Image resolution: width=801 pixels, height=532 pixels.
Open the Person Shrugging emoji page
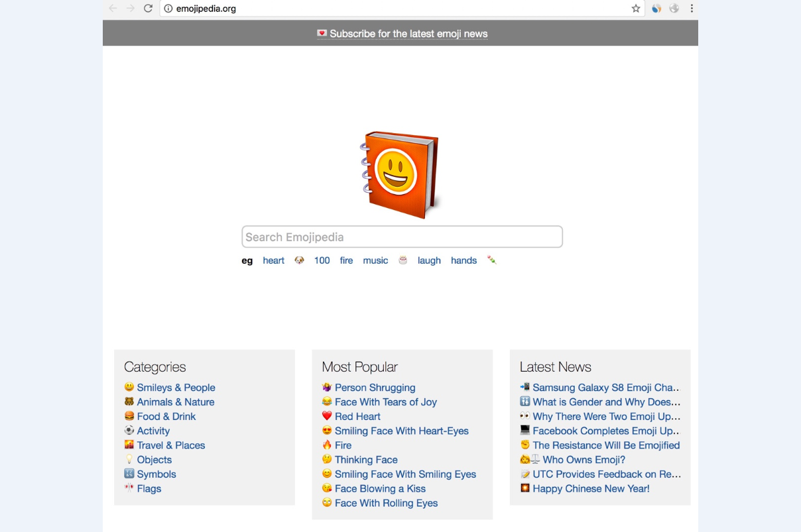375,388
